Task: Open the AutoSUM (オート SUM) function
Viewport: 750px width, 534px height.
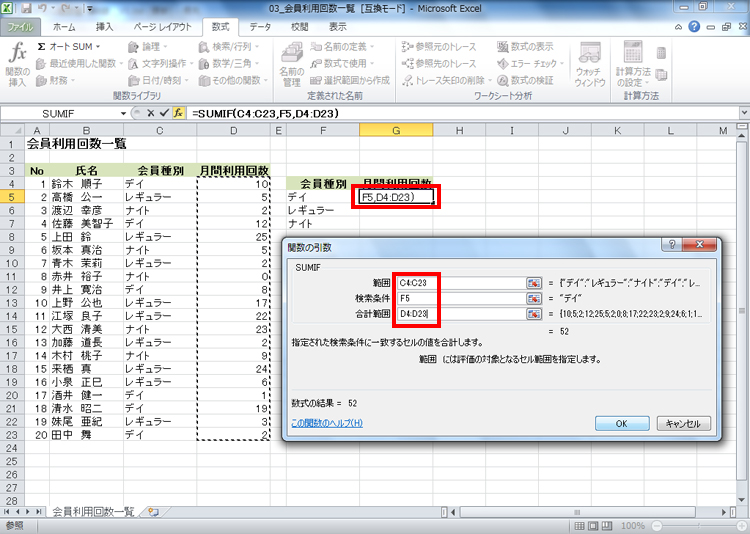Action: click(x=69, y=46)
